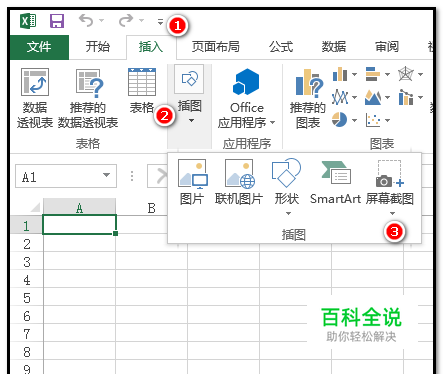This screenshot has height=374, width=443.
Task: Open the Undo history dropdown arrow
Action: coord(102,21)
